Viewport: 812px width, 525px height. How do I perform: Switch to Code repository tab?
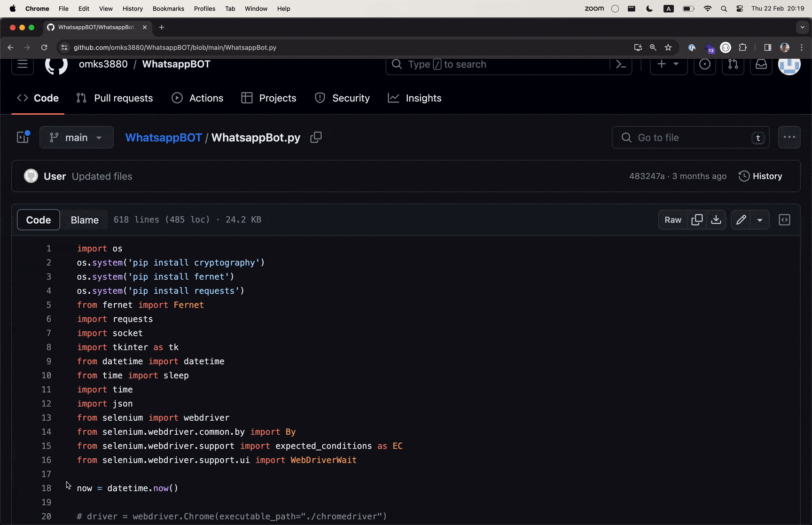coord(38,98)
